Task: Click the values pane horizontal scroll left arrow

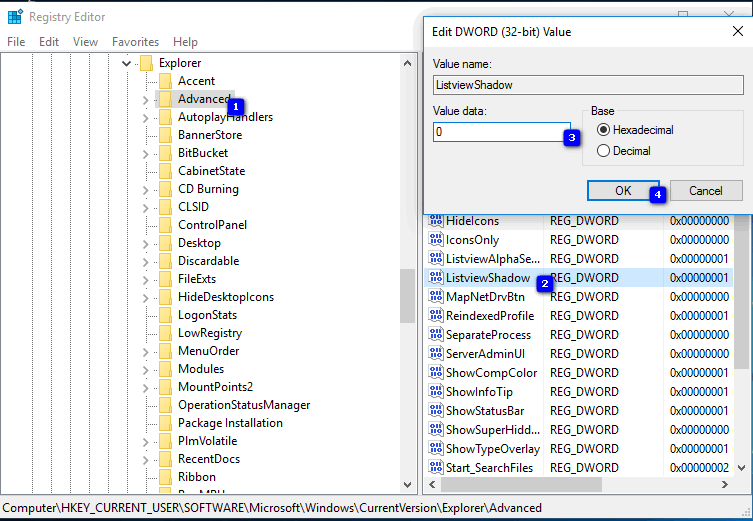Action: (432, 485)
